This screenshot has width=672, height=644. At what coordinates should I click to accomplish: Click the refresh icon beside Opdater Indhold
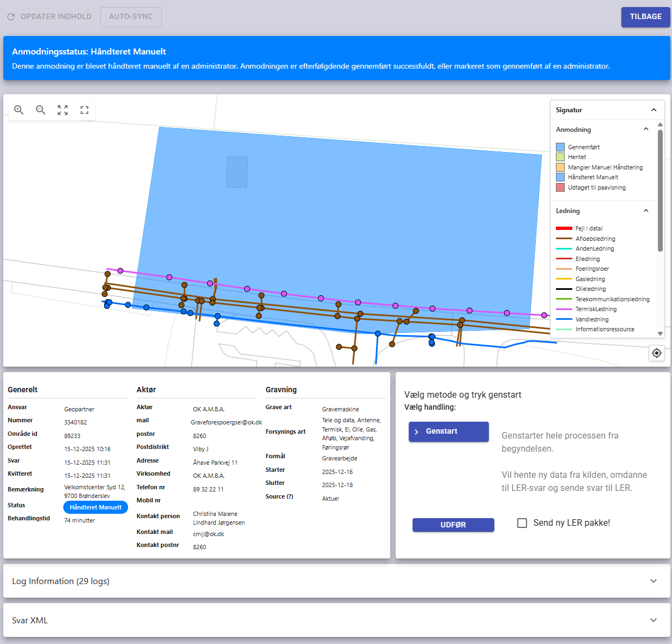[x=10, y=17]
